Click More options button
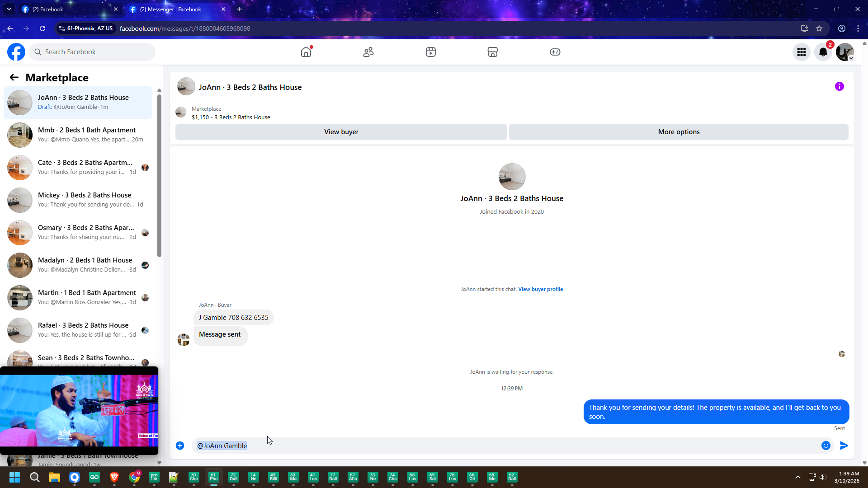This screenshot has height=488, width=868. tap(678, 132)
